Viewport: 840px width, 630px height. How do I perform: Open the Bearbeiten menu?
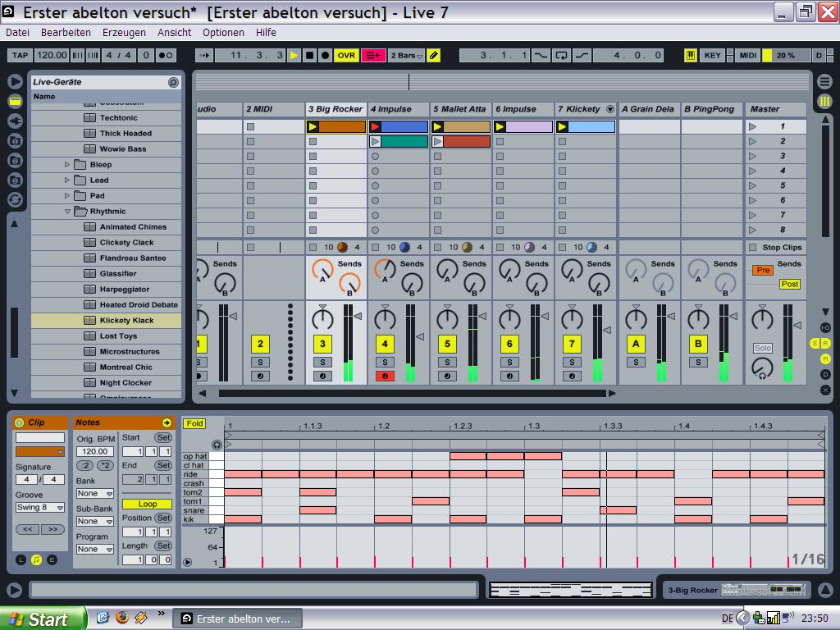click(x=66, y=33)
